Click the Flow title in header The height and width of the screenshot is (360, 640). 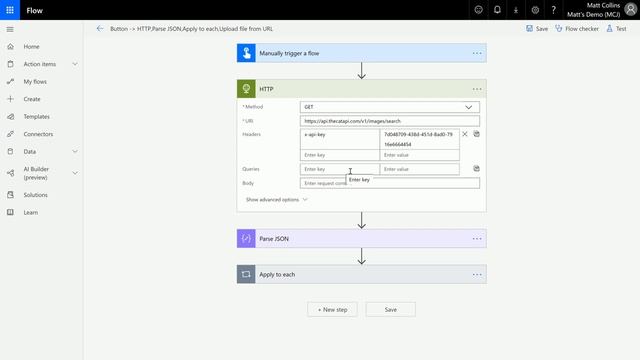[x=34, y=10]
